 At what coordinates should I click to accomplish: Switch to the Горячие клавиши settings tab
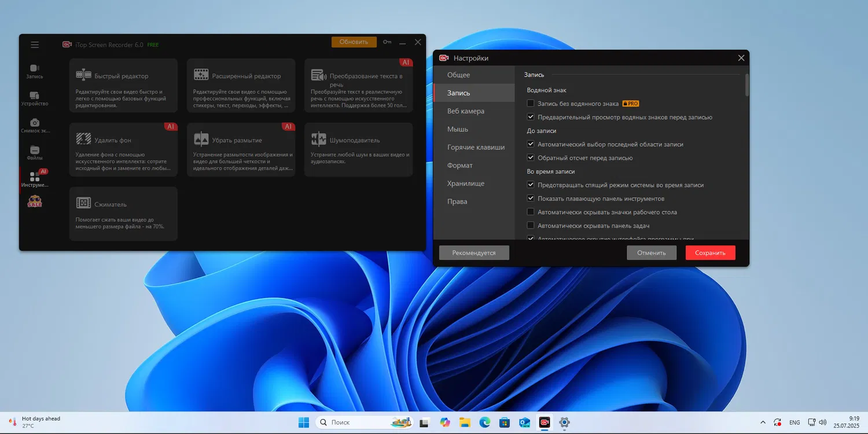476,148
